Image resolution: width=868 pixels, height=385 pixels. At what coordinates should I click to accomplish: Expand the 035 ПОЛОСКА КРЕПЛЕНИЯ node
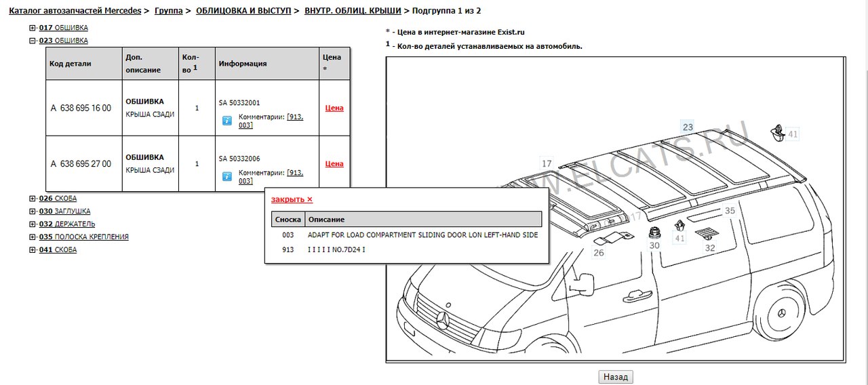(33, 237)
